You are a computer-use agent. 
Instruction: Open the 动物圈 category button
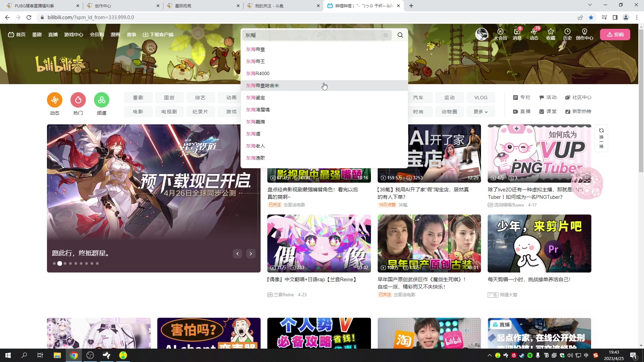point(449,112)
